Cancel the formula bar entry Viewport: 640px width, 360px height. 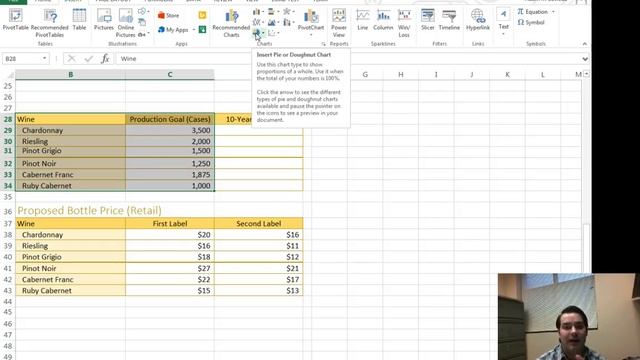tap(71, 59)
